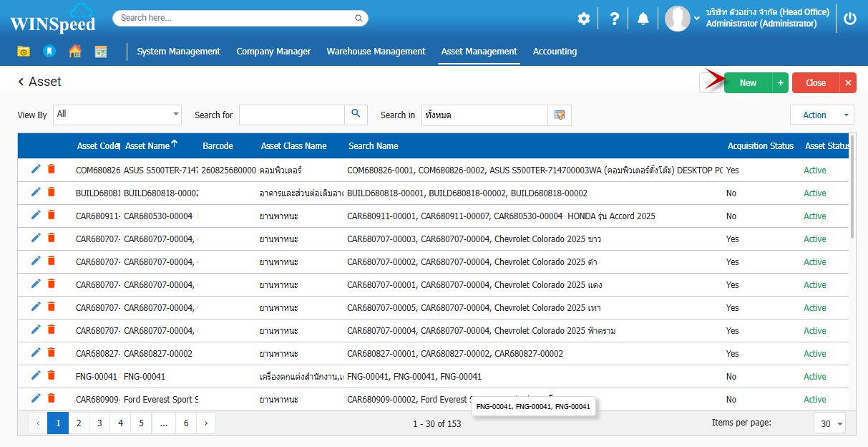
Task: Open the filter icon beside Search in
Action: click(560, 115)
